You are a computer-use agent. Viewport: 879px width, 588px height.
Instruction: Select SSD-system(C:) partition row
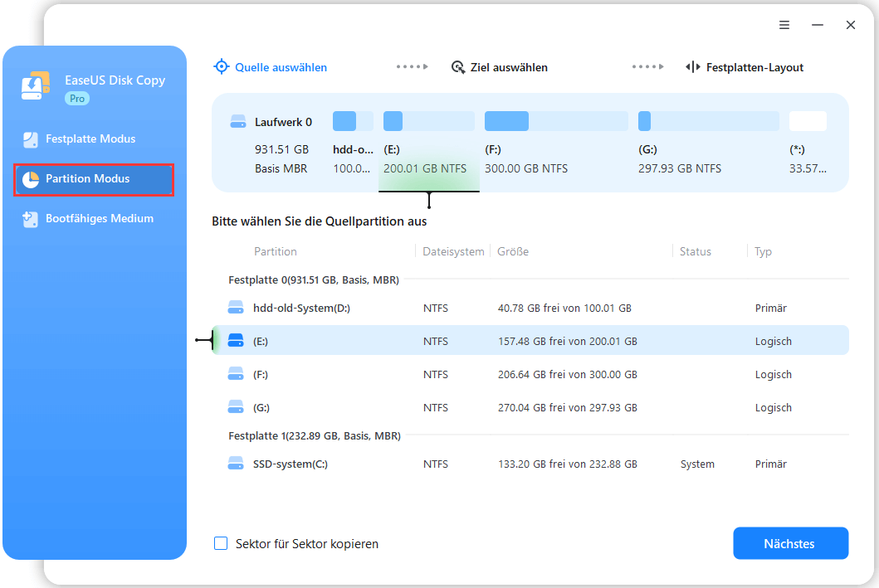[531, 464]
